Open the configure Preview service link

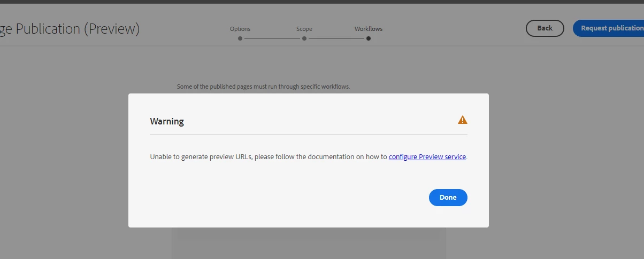click(x=427, y=157)
